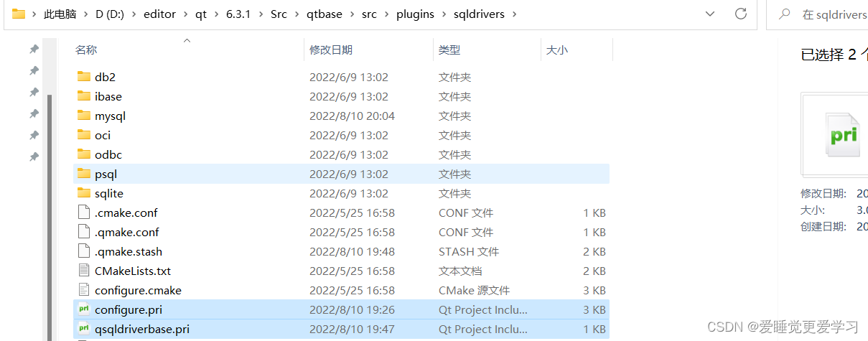Click the second quick access pin icon
The image size is (868, 341).
tap(34, 70)
